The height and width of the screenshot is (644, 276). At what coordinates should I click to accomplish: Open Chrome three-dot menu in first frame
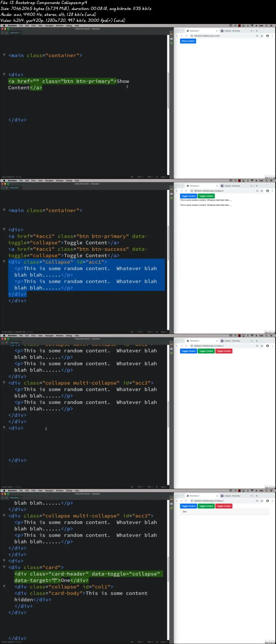click(272, 36)
